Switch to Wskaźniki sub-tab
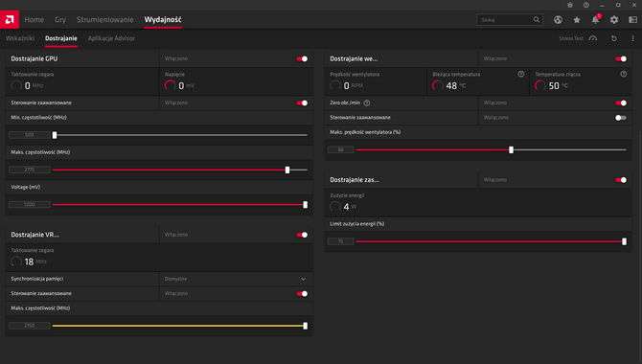Screen dimensions: 642x364 20,38
